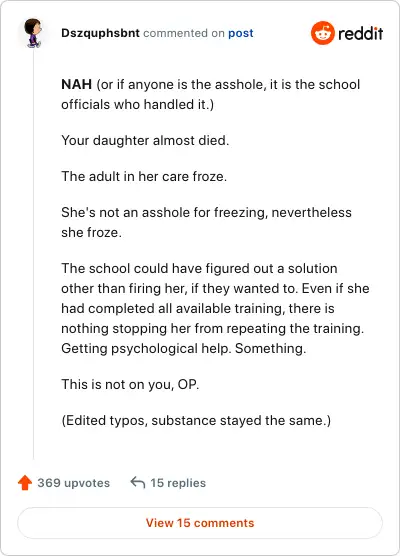The height and width of the screenshot is (556, 400).
Task: Click the commenter's avatar image
Action: click(x=33, y=33)
